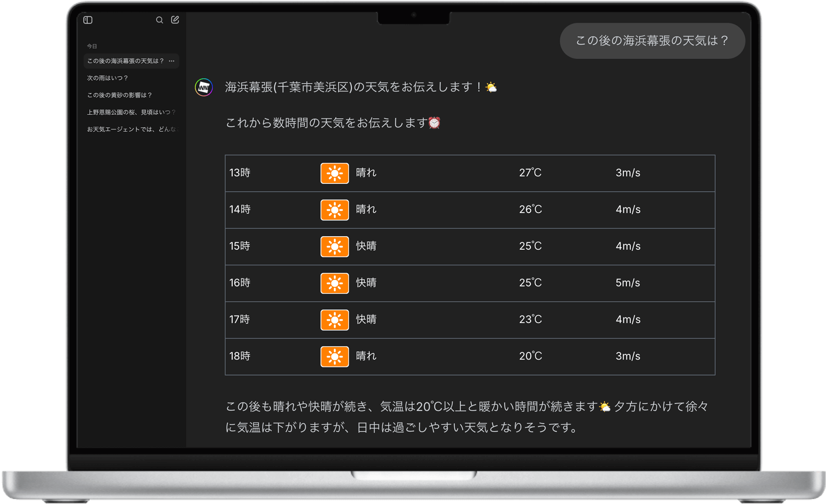The width and height of the screenshot is (826, 504).
Task: Open the この後の黄砂の影響は？ conversation
Action: coord(120,95)
